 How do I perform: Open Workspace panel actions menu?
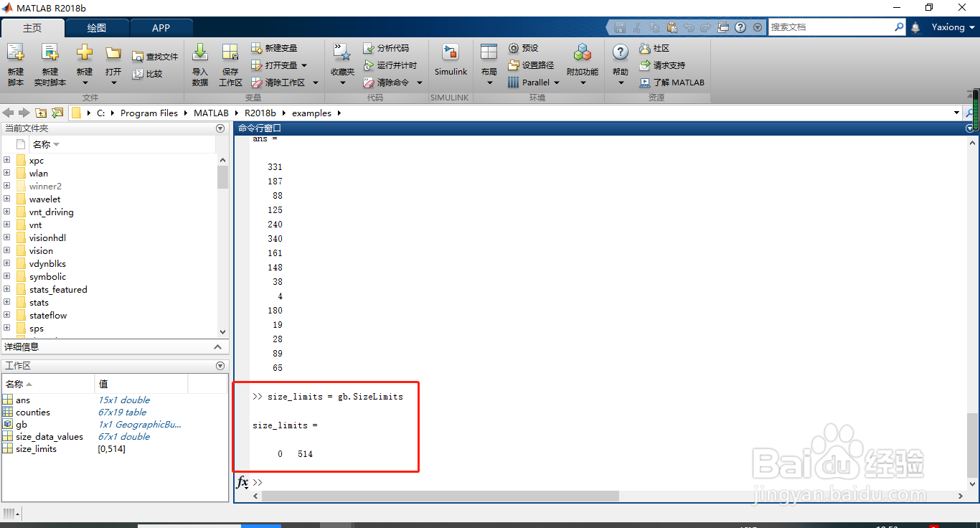[x=220, y=366]
